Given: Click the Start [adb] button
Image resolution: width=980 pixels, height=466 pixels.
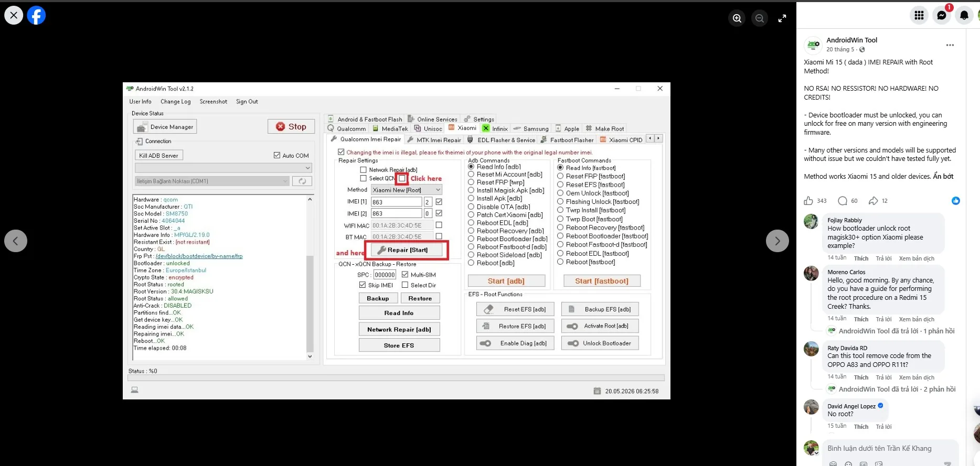Looking at the screenshot, I should (x=506, y=281).
